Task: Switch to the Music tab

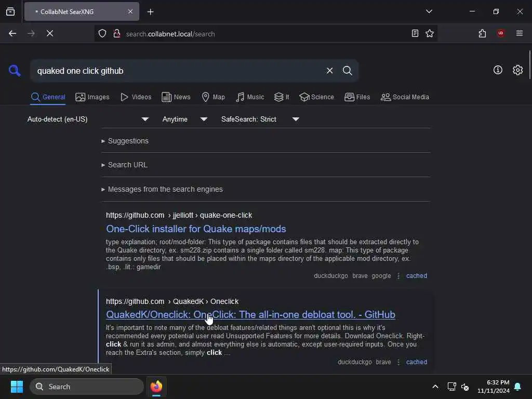Action: [250, 97]
